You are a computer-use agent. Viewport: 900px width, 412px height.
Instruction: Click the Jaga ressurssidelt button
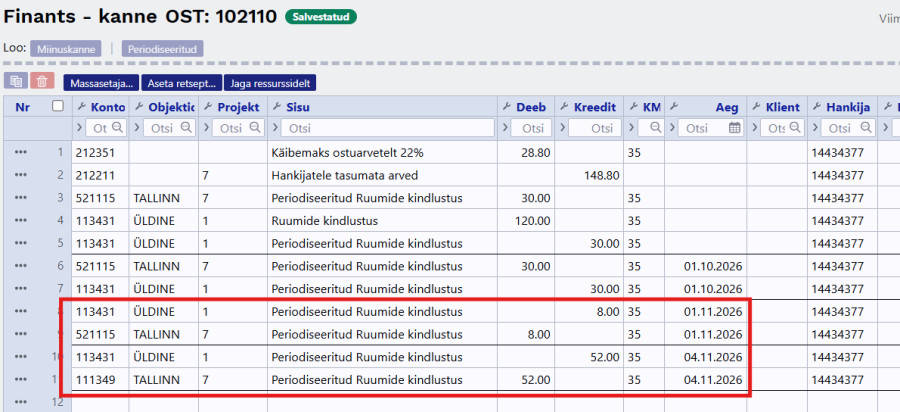(x=270, y=83)
